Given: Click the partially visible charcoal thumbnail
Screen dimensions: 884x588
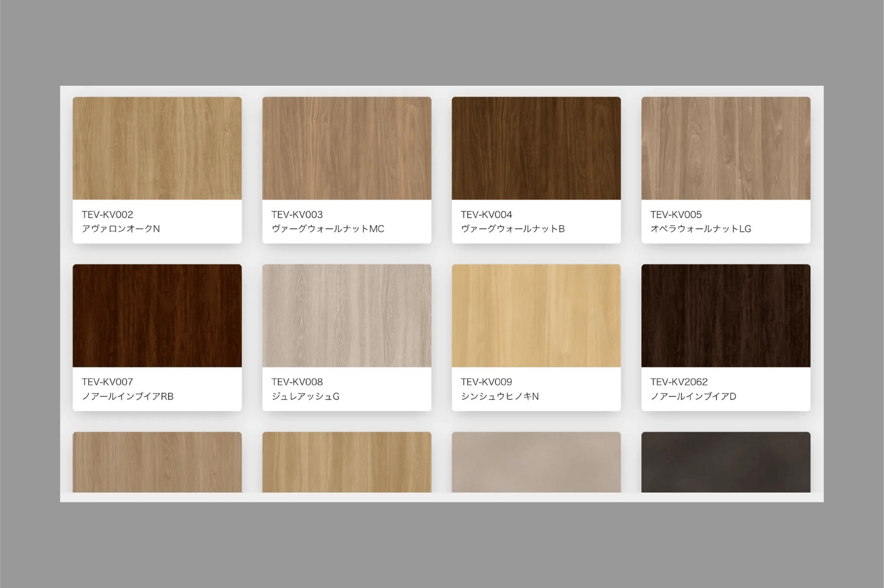Looking at the screenshot, I should coord(726,462).
